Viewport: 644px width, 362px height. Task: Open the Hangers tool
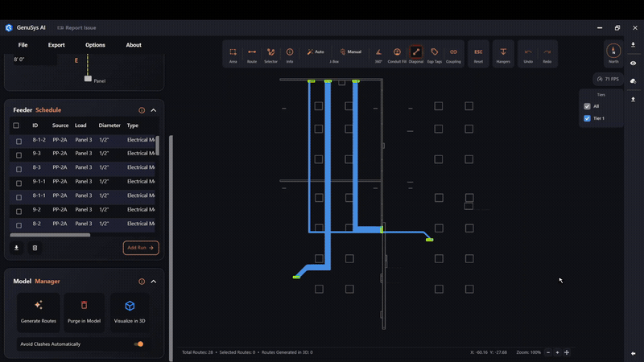(x=503, y=55)
